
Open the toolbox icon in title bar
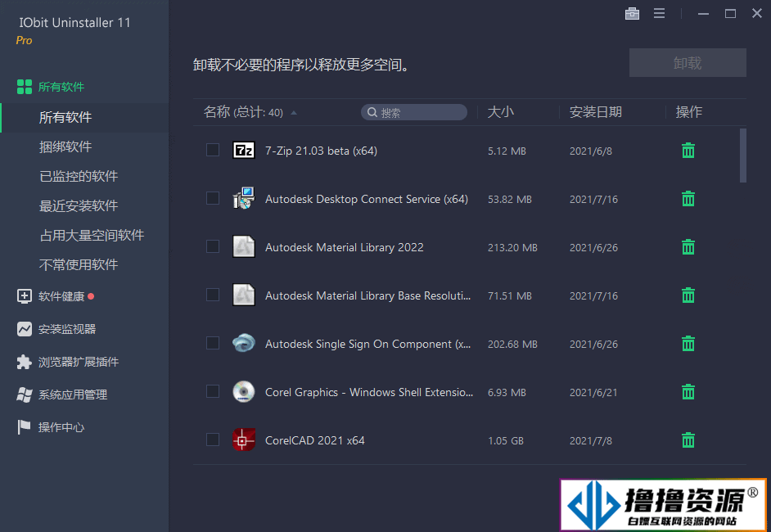[x=632, y=14]
